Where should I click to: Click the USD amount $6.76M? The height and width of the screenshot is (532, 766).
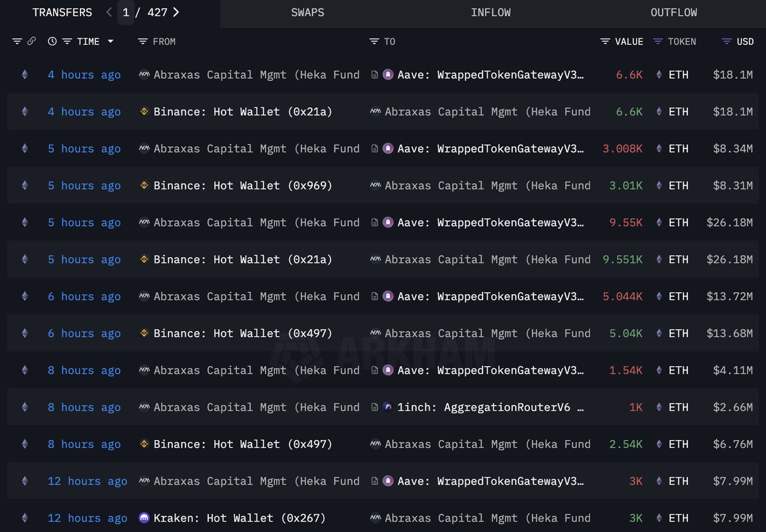point(733,444)
